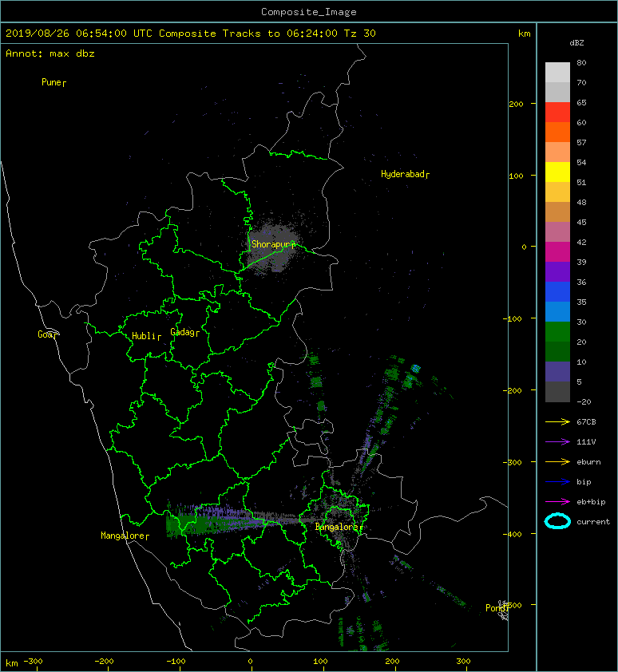Screen dimensions: 618x672
Task: Select the red 65–60 dBZ swatch
Action: (557, 113)
